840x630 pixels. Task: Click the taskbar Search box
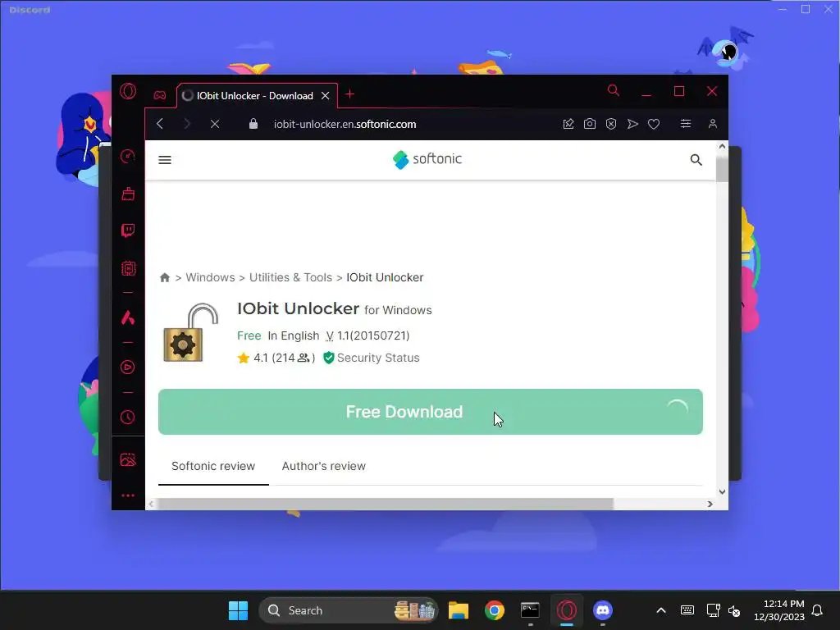(348, 610)
